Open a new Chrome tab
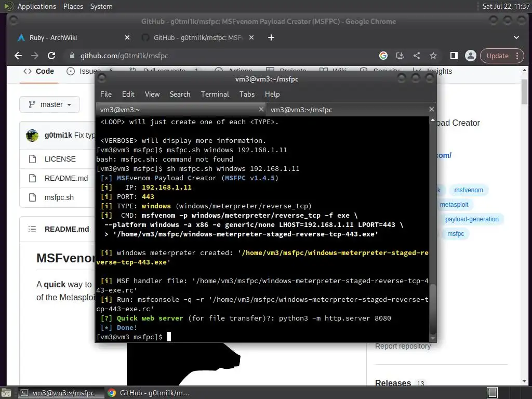Viewport: 532px width, 399px height. click(x=271, y=37)
